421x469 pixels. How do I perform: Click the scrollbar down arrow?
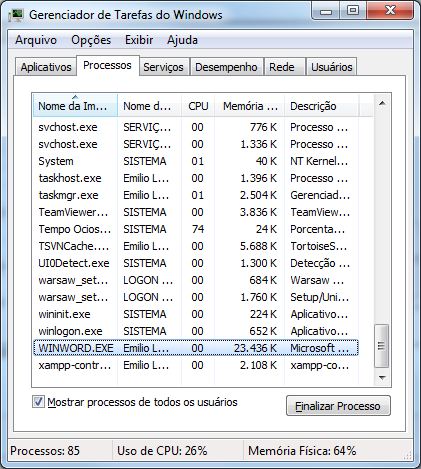tap(382, 377)
